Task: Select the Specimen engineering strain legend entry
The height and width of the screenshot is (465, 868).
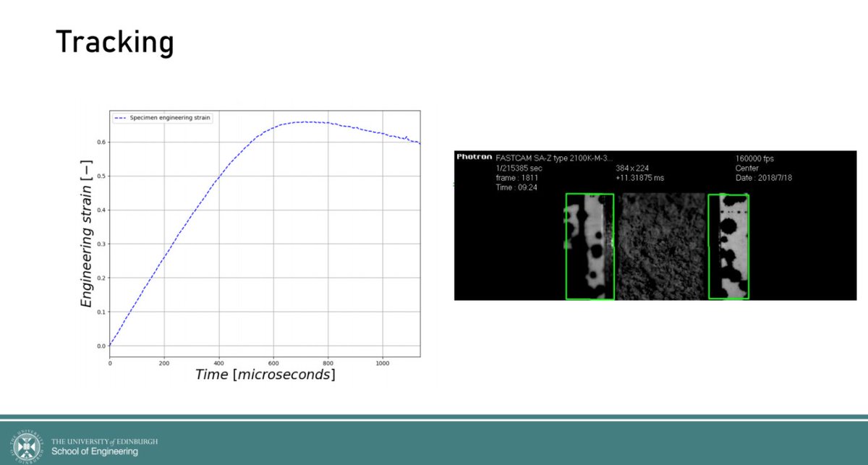Action: coord(163,117)
